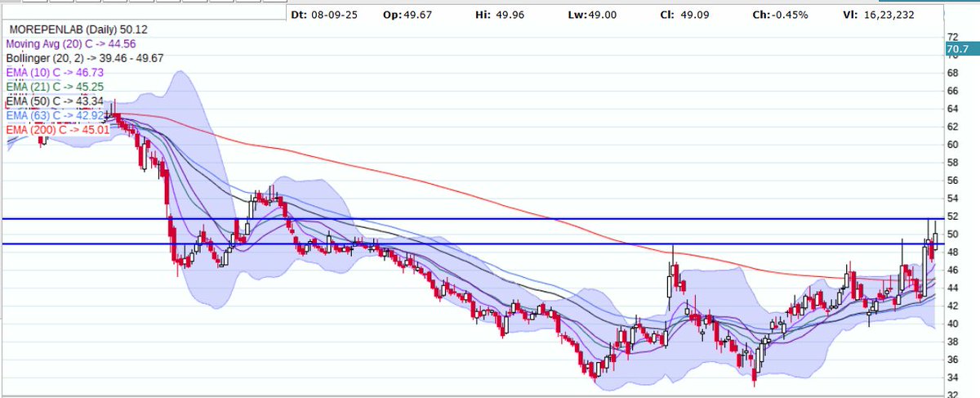
Task: Click the 36 label on price axis
Action: pos(952,360)
